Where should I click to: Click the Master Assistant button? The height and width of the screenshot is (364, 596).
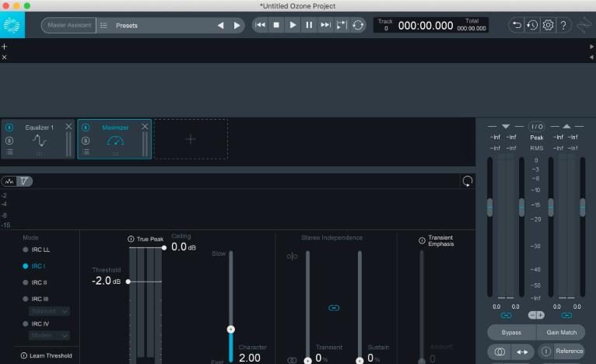point(68,26)
